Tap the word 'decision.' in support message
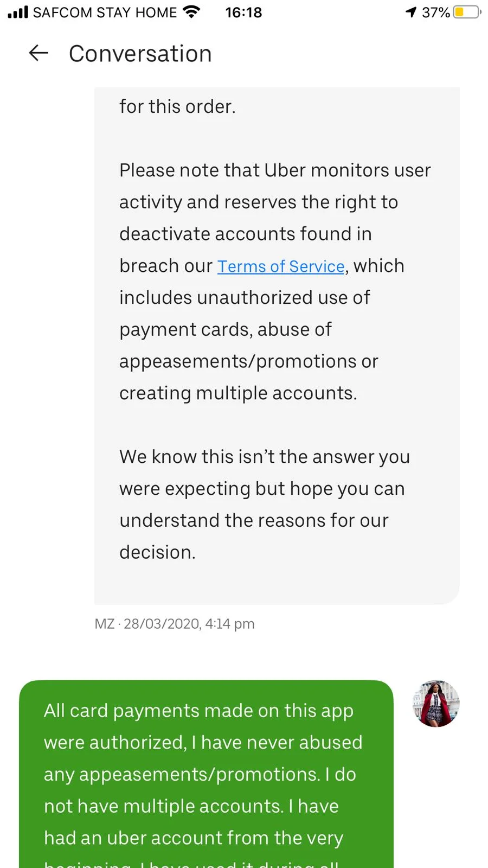Screen dimensions: 488x868 click(157, 552)
